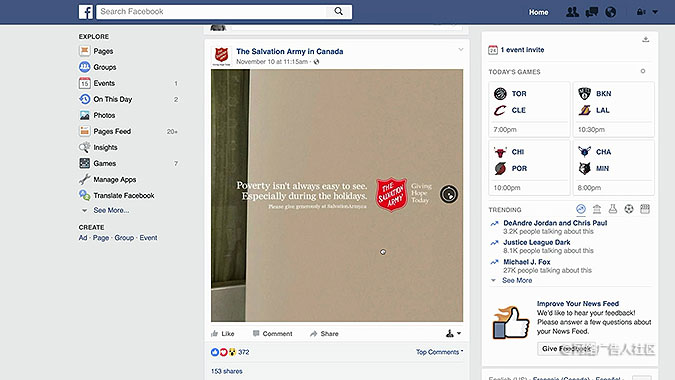Open trending topic DeAndre Jordan and Chris Paul
This screenshot has width=675, height=380.
[x=555, y=223]
